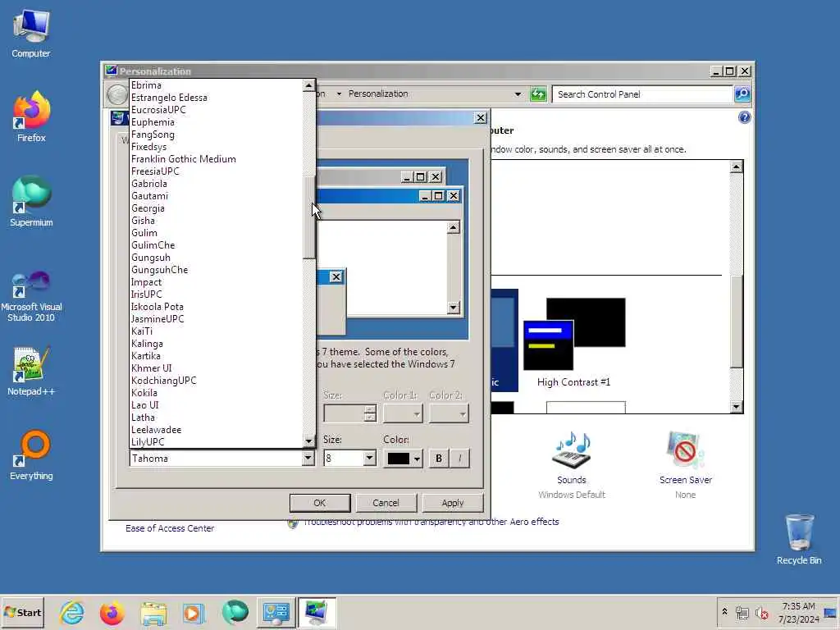Viewport: 840px width, 630px height.
Task: Launch Firefox from the taskbar
Action: click(x=112, y=612)
